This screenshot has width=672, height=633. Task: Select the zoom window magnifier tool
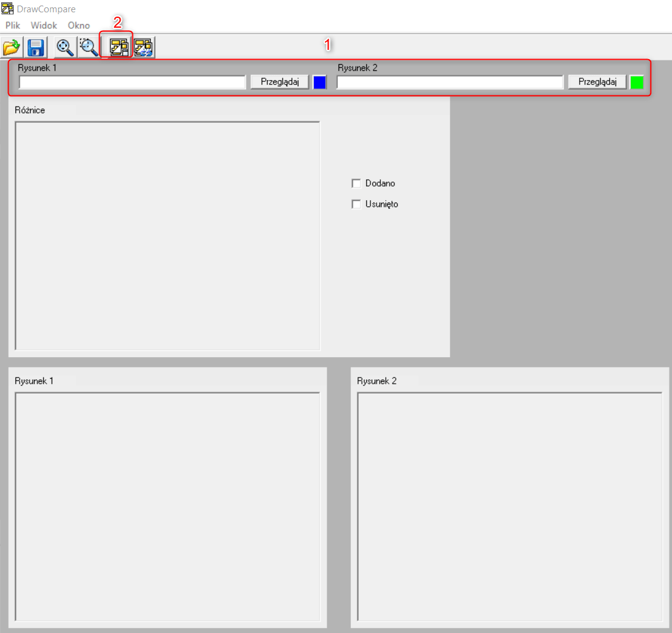click(x=89, y=47)
